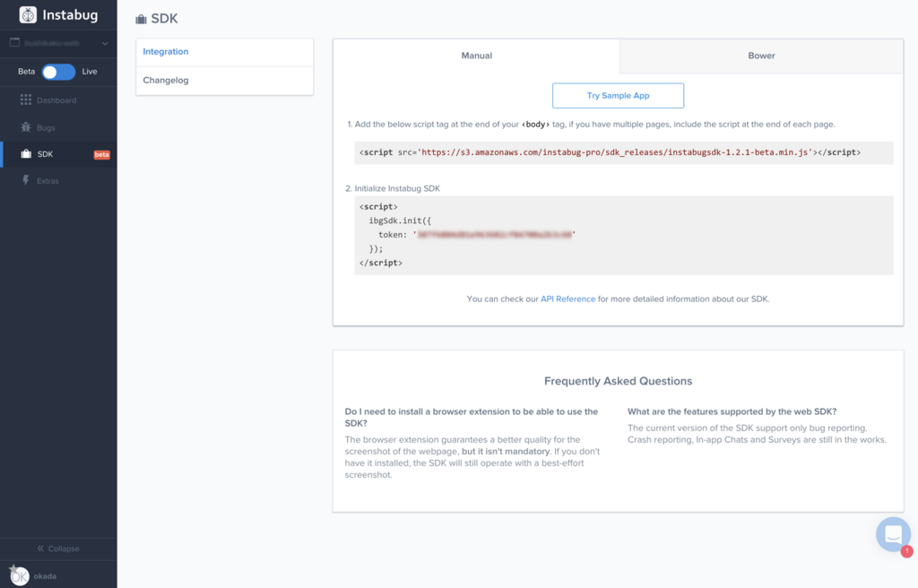
Task: Go to Dashboard in the sidebar
Action: pyautogui.click(x=58, y=100)
